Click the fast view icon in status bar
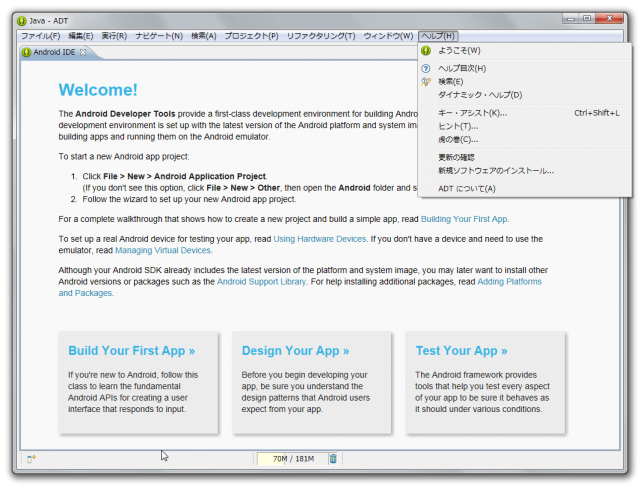The height and width of the screenshot is (486, 640). click(x=31, y=459)
